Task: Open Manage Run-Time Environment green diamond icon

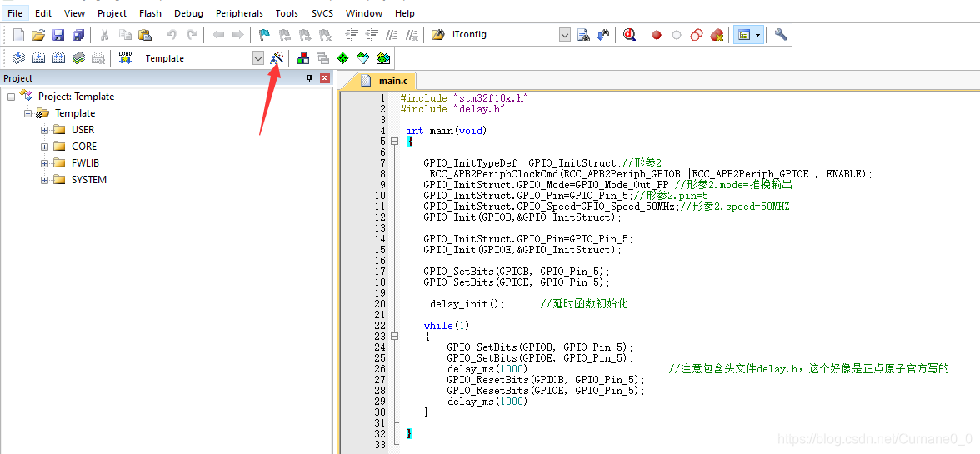Action: 343,58
